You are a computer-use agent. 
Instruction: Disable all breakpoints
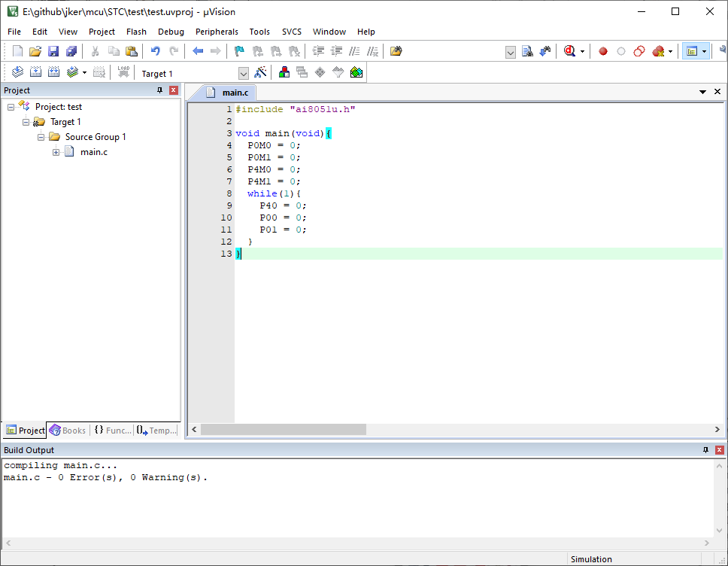coord(639,51)
